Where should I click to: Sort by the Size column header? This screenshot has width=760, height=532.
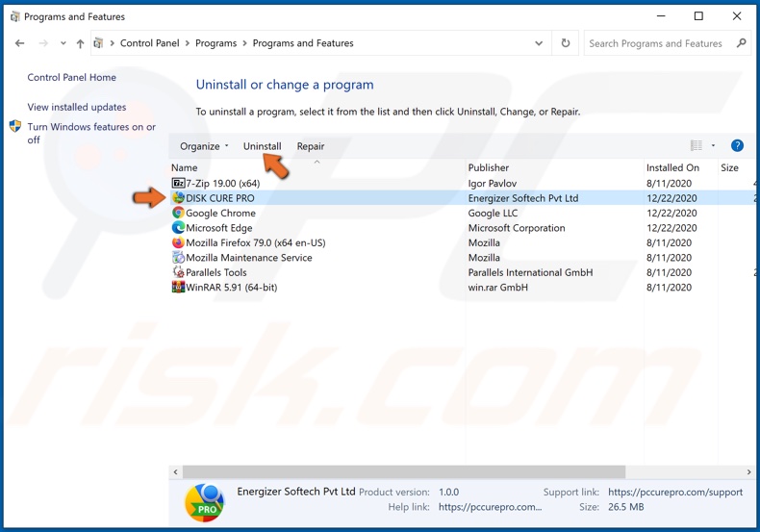(x=729, y=167)
